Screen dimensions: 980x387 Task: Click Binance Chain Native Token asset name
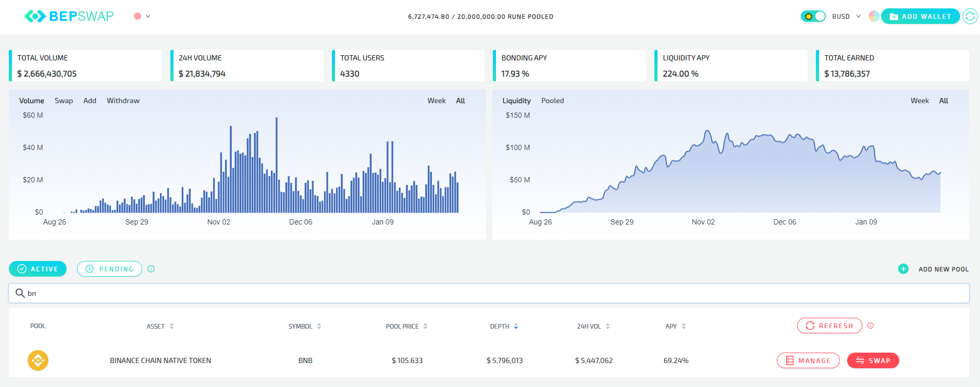(160, 360)
